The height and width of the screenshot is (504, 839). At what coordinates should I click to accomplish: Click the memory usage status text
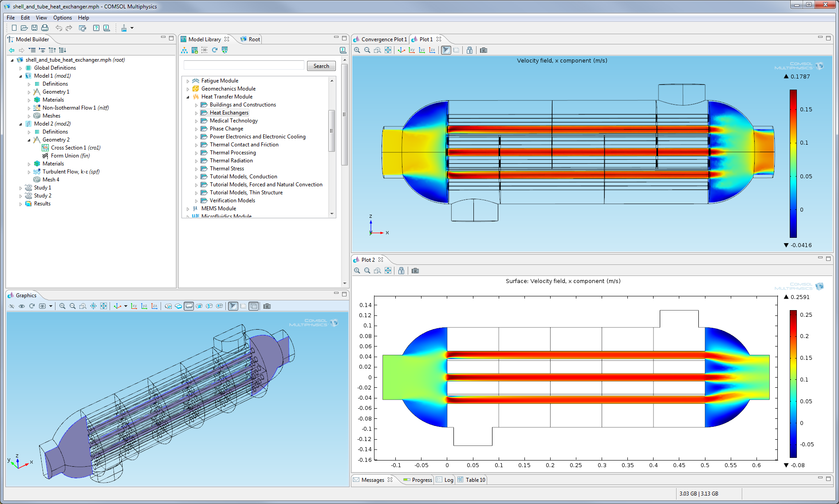pos(698,494)
